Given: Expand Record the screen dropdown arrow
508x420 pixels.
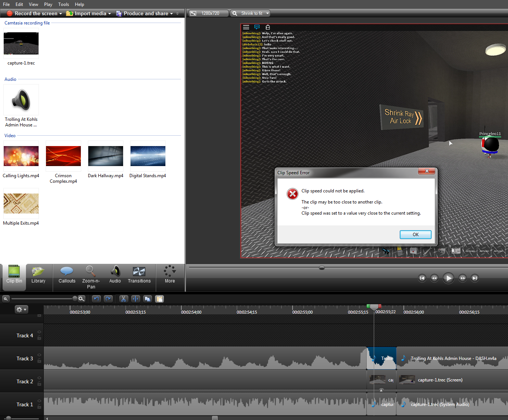Looking at the screenshot, I should point(60,14).
